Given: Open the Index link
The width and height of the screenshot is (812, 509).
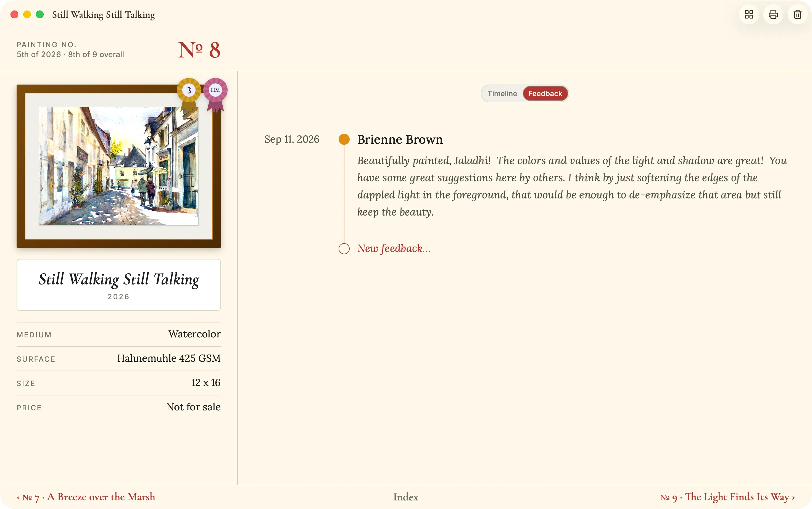Looking at the screenshot, I should pyautogui.click(x=406, y=497).
